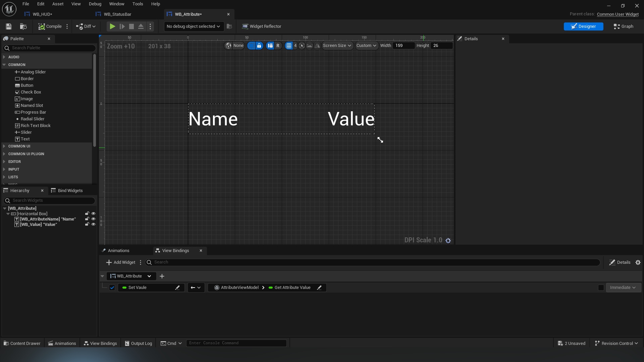Click the Compile button
Image resolution: width=644 pixels, height=362 pixels.
pos(50,26)
